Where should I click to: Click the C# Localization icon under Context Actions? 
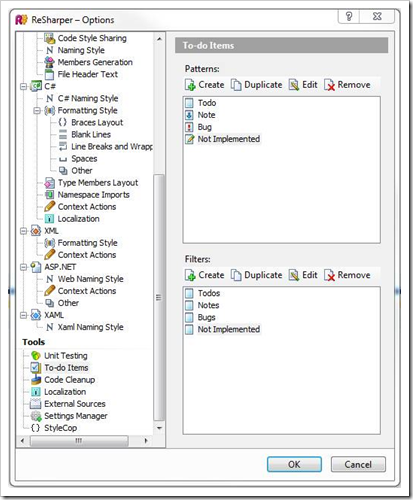click(x=50, y=219)
